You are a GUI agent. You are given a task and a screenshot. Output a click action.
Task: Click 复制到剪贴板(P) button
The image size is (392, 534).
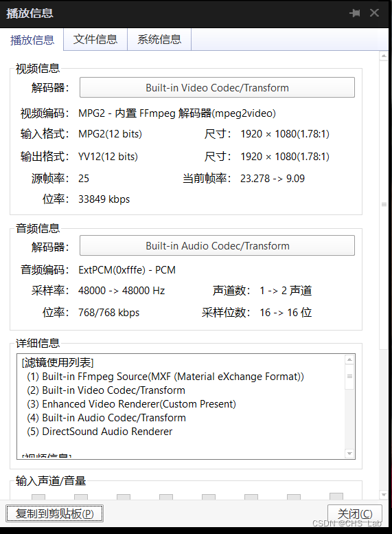54,513
